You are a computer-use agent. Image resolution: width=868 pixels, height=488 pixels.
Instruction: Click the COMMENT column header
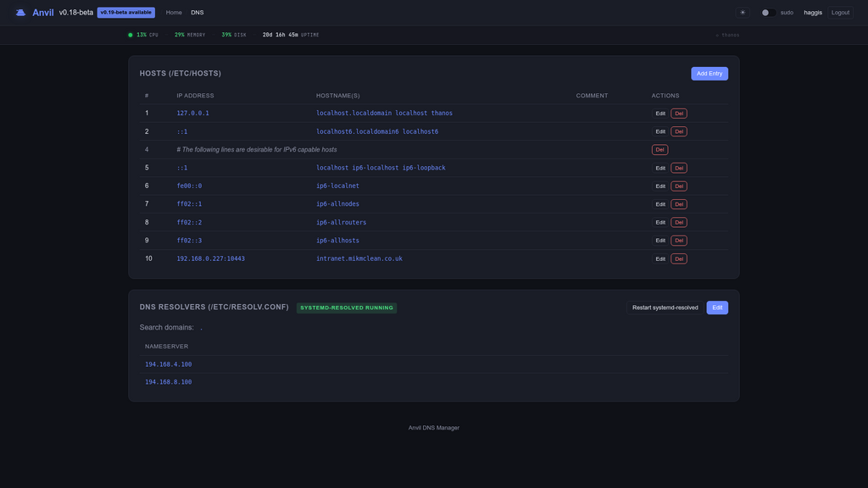(x=592, y=96)
